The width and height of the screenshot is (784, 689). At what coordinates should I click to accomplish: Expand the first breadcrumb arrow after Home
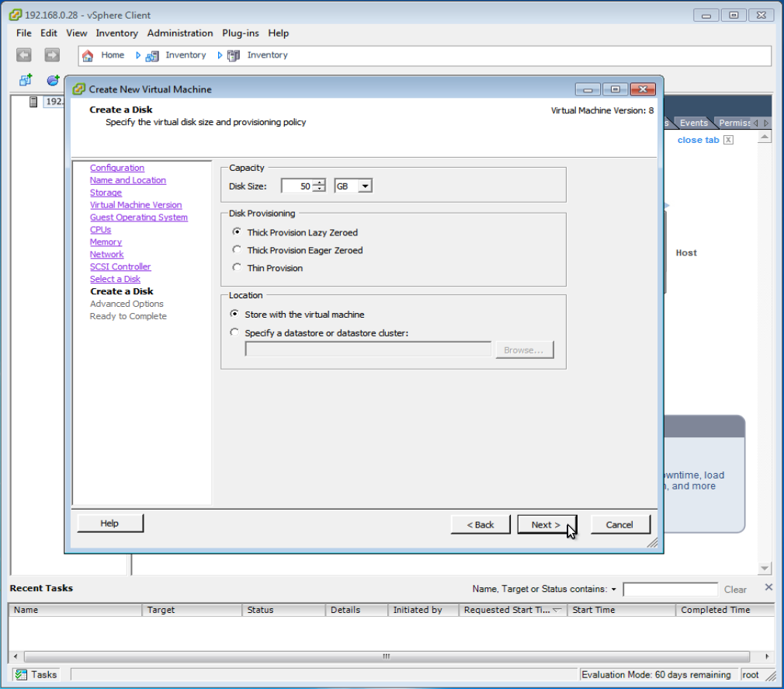pyautogui.click(x=138, y=56)
